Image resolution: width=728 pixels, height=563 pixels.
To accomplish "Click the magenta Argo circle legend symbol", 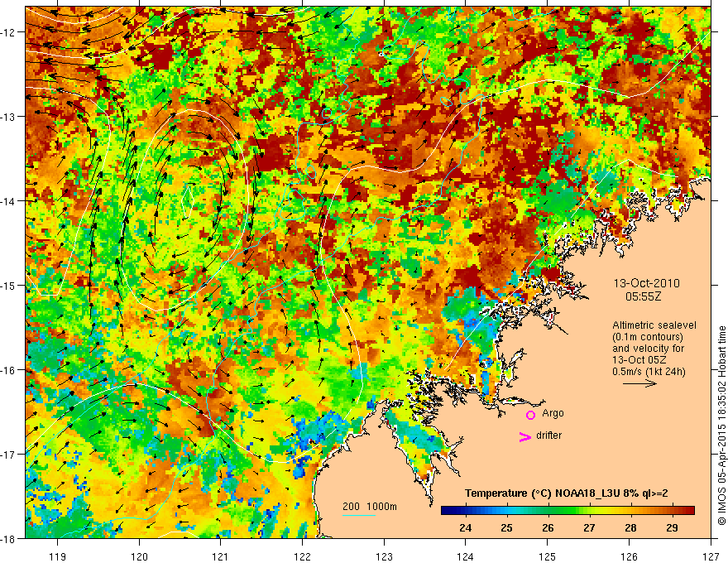I will click(530, 415).
